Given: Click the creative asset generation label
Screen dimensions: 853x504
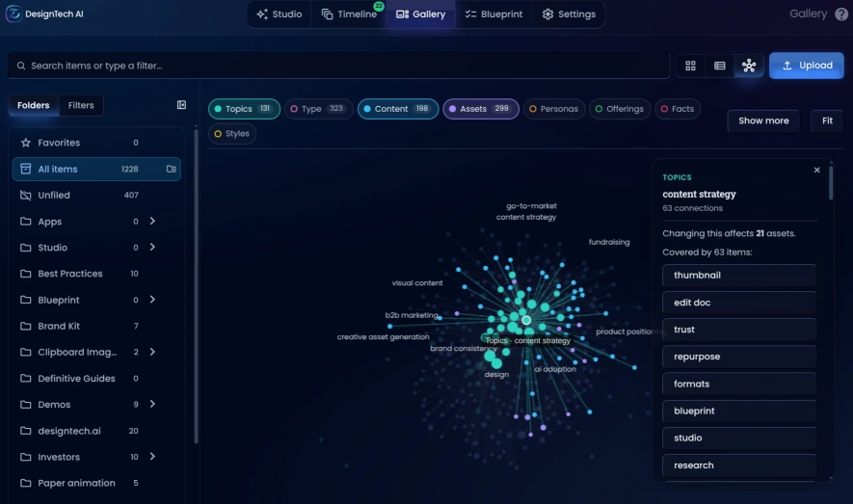Looking at the screenshot, I should coord(383,337).
